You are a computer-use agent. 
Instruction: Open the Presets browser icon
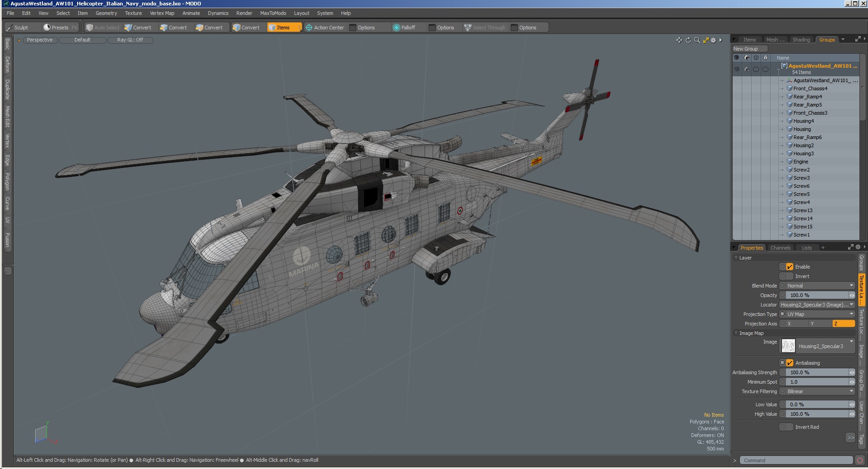coord(46,28)
